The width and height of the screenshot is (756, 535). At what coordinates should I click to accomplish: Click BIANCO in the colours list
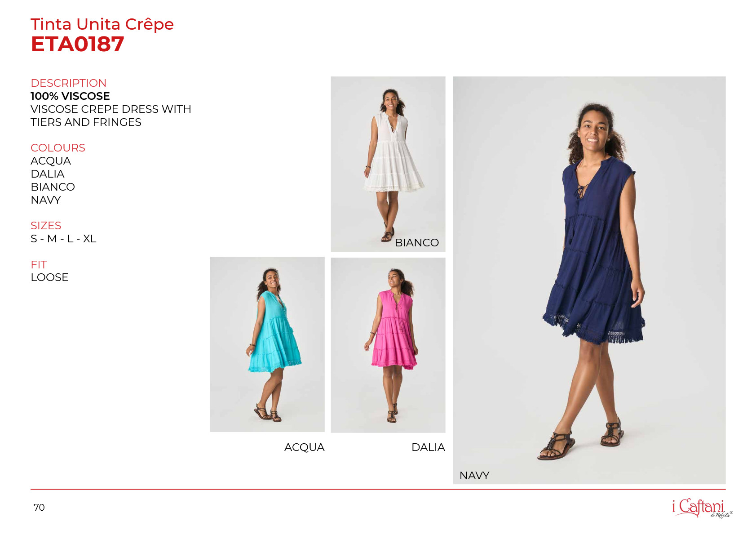[x=53, y=187]
